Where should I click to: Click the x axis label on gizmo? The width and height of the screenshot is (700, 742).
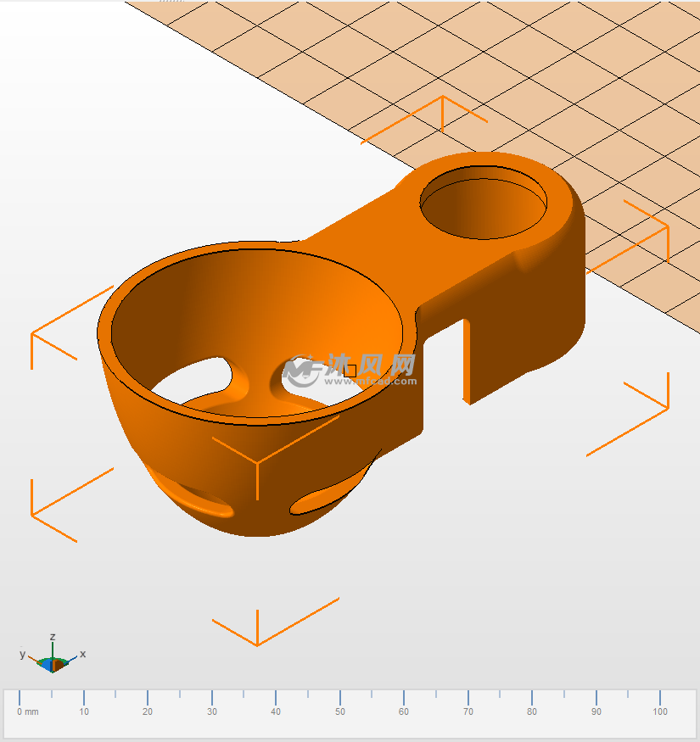coord(82,654)
